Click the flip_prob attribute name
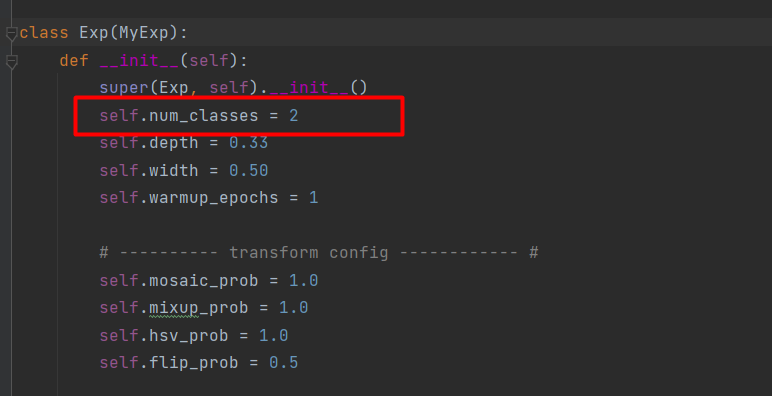 pyautogui.click(x=193, y=363)
